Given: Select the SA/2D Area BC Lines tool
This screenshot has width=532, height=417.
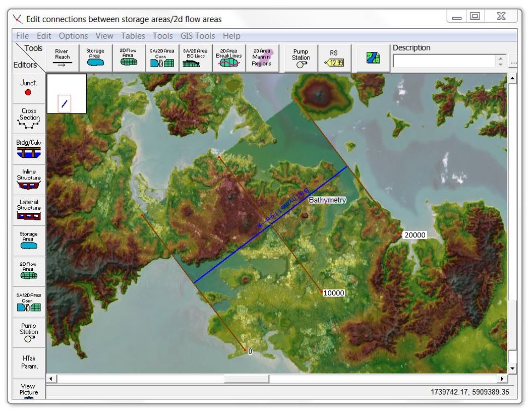Looking at the screenshot, I should pyautogui.click(x=195, y=58).
